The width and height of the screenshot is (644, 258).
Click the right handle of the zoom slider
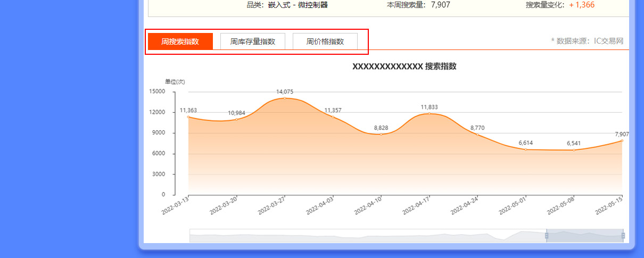pos(623,236)
